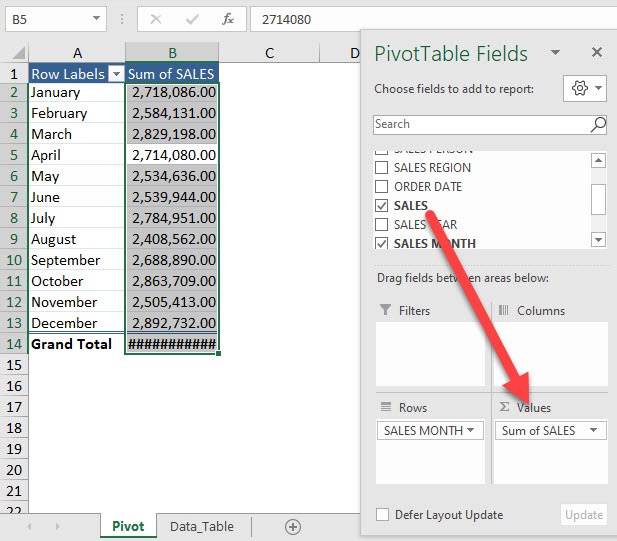Check the SALES YEAR field checkbox
Viewport: 617px width, 541px height.
coord(381,224)
